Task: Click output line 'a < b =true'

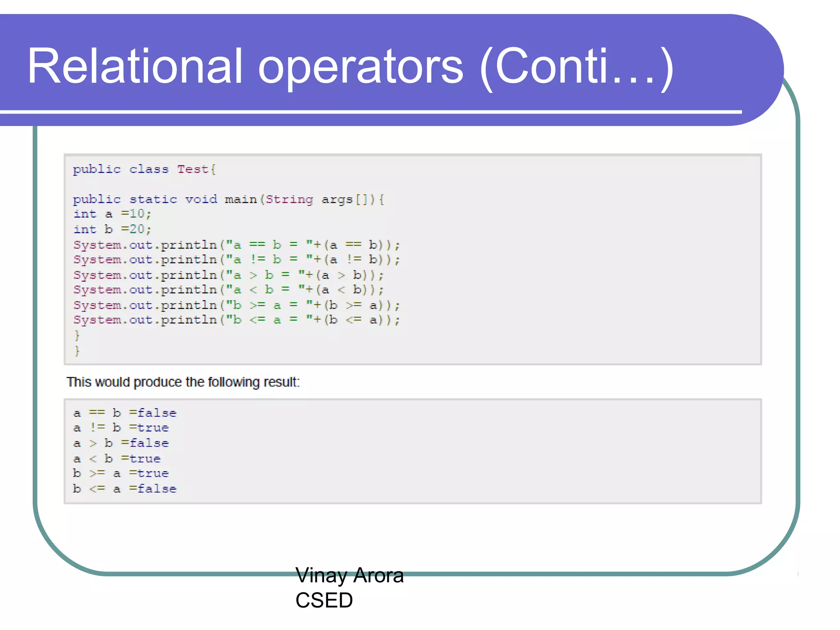Action: (117, 459)
